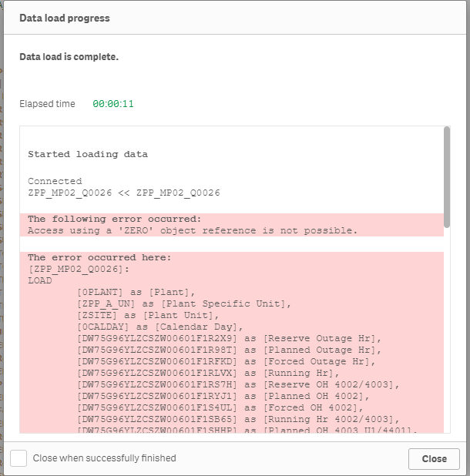Click the Connected log line
470x476 pixels.
55,181
